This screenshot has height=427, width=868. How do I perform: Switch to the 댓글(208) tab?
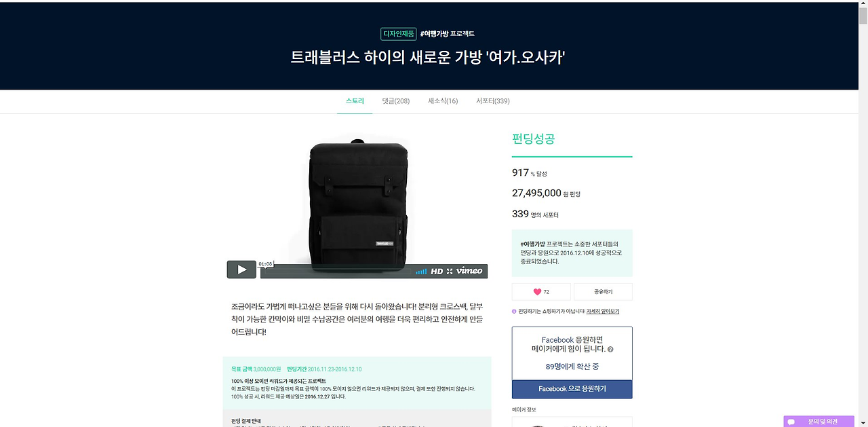pyautogui.click(x=395, y=101)
